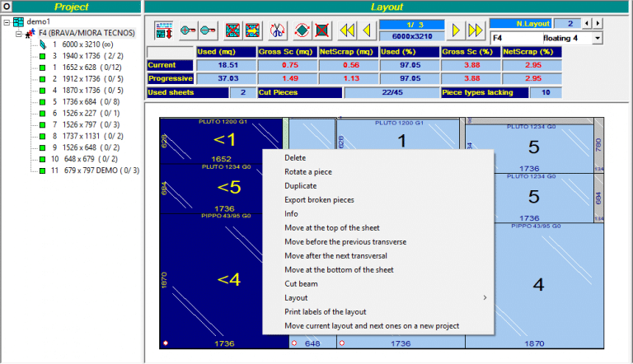Collapse the F4 (BRAVA/MIORA TECNOS) node
This screenshot has height=364, width=633.
(x=19, y=34)
